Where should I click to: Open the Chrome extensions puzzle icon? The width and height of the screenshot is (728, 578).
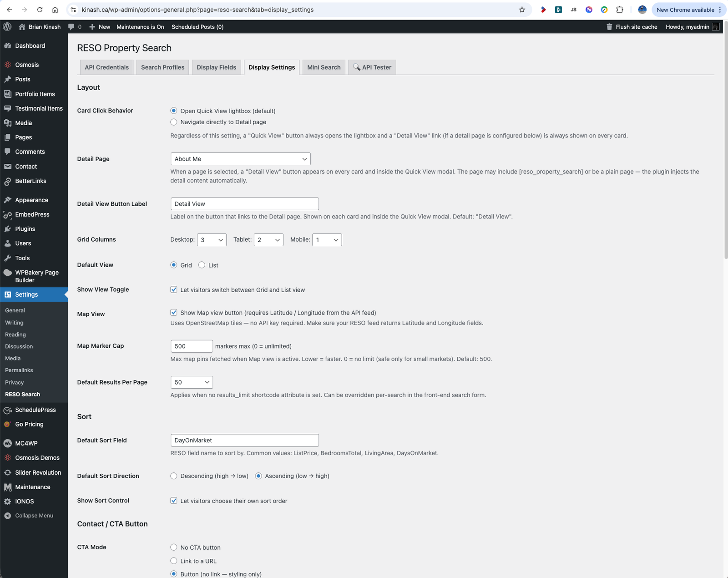[620, 10]
